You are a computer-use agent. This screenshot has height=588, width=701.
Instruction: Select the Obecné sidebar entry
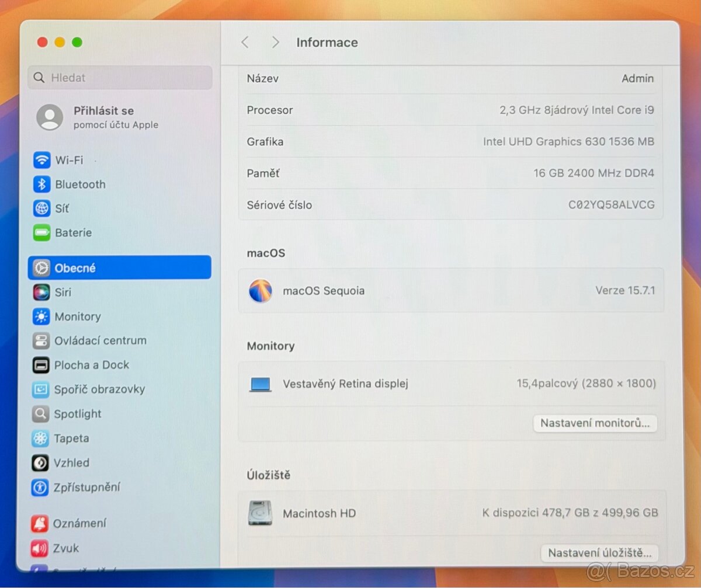(76, 268)
